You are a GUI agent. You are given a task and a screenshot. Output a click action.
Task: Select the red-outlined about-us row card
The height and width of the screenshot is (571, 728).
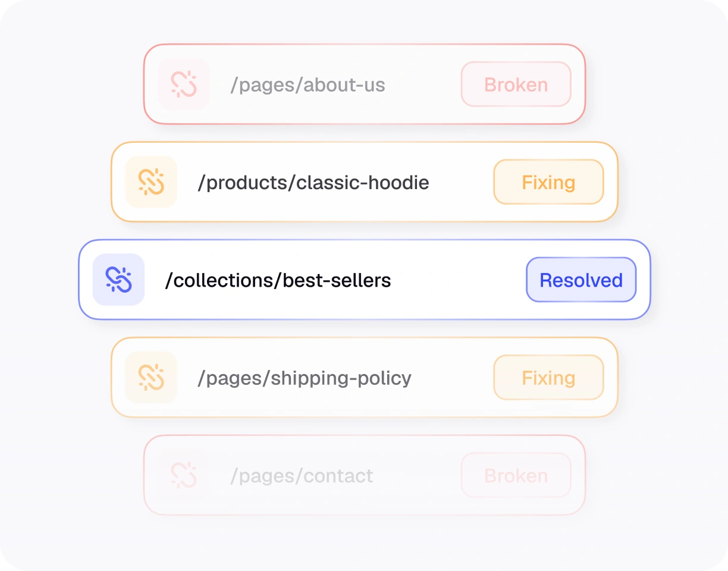tap(365, 84)
